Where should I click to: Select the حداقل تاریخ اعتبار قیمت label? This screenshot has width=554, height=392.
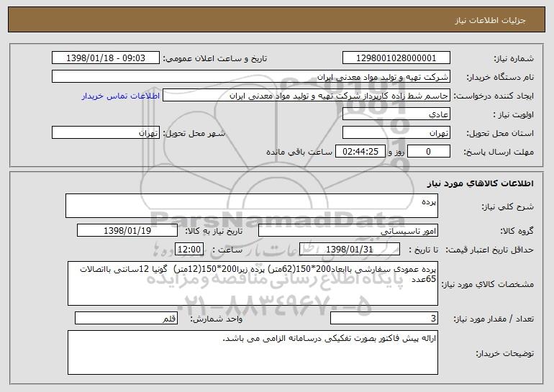pos(489,250)
